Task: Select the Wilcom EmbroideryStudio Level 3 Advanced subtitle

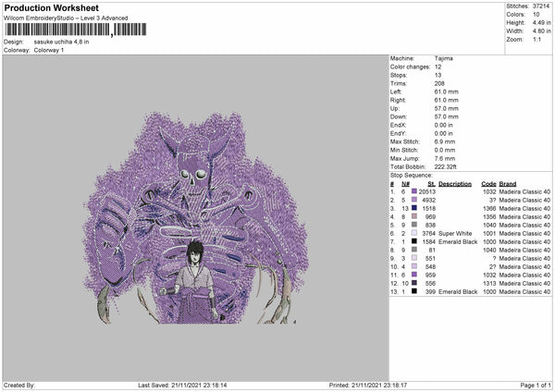Action: click(66, 18)
